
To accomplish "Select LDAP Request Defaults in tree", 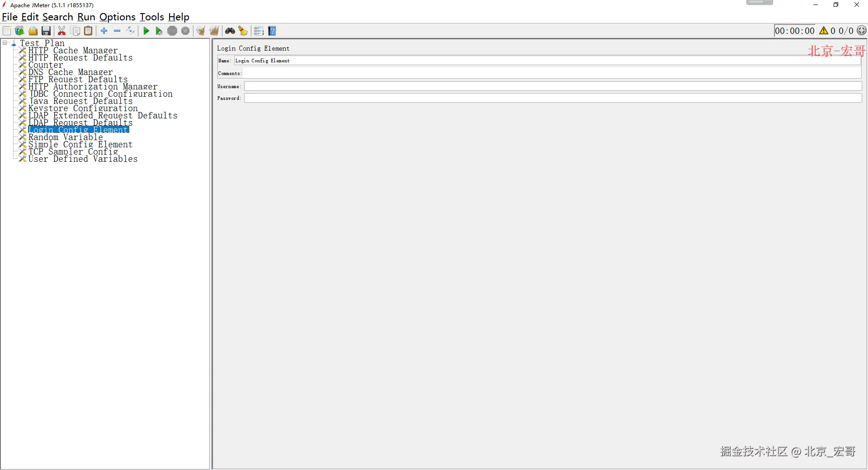I will pos(80,122).
